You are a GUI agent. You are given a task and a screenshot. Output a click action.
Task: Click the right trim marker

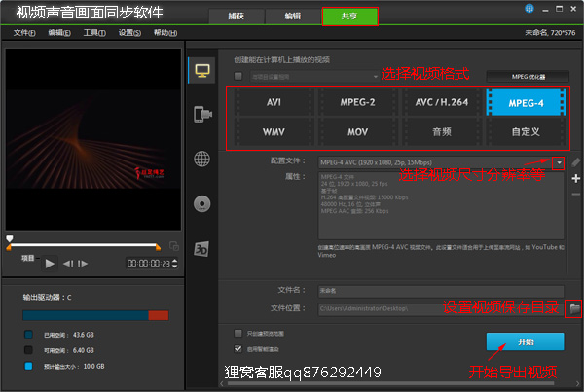coord(159,247)
